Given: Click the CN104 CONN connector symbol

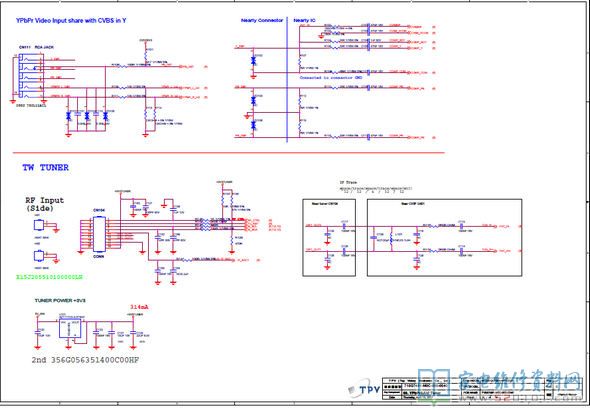Looking at the screenshot, I should coord(99,234).
